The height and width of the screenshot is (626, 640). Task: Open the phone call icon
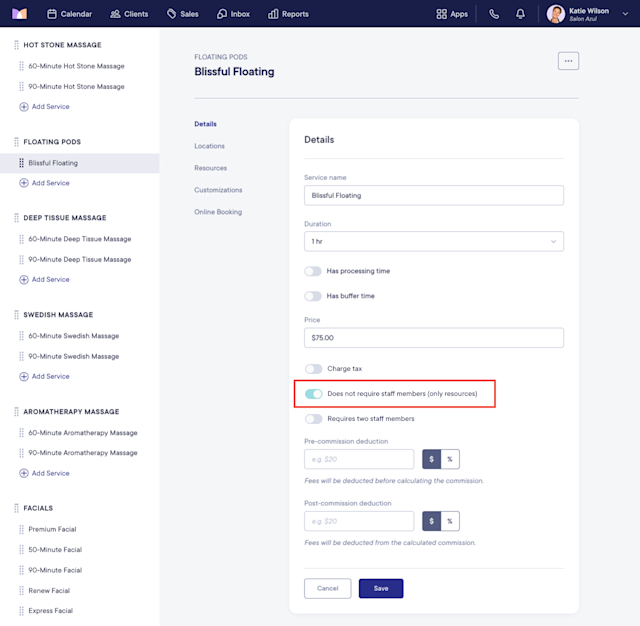pos(494,14)
